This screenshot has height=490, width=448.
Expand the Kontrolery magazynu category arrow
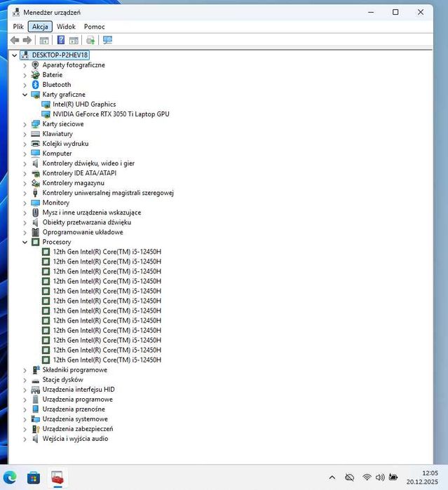pyautogui.click(x=25, y=184)
